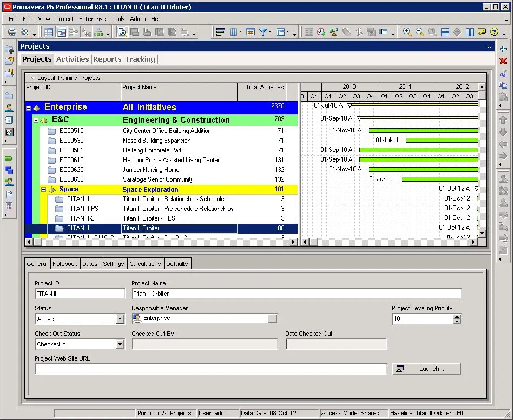Open the Columns dropdown arrow
513x420 pixels.
click(240, 32)
